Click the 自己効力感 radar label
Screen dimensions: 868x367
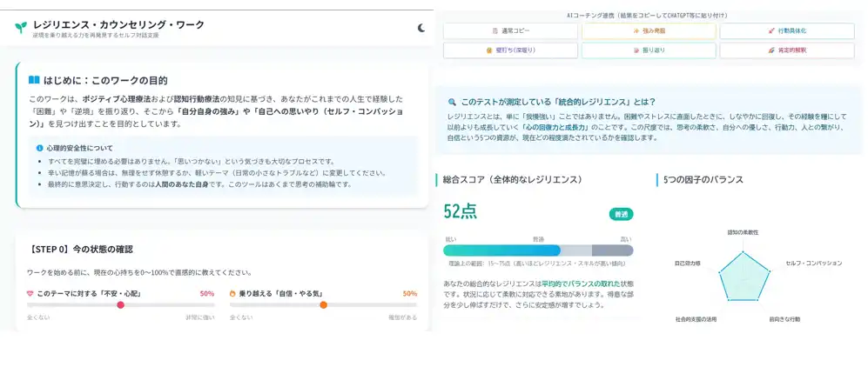pos(688,264)
